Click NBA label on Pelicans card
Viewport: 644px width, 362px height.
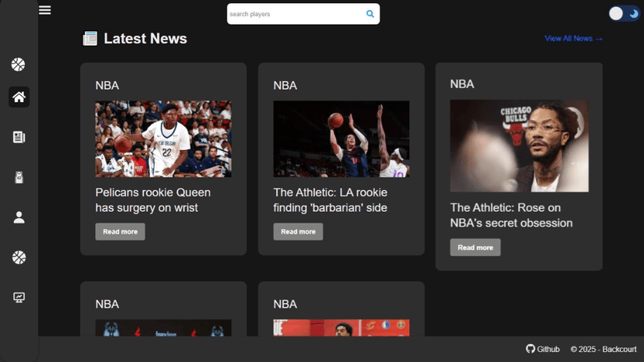pyautogui.click(x=107, y=86)
